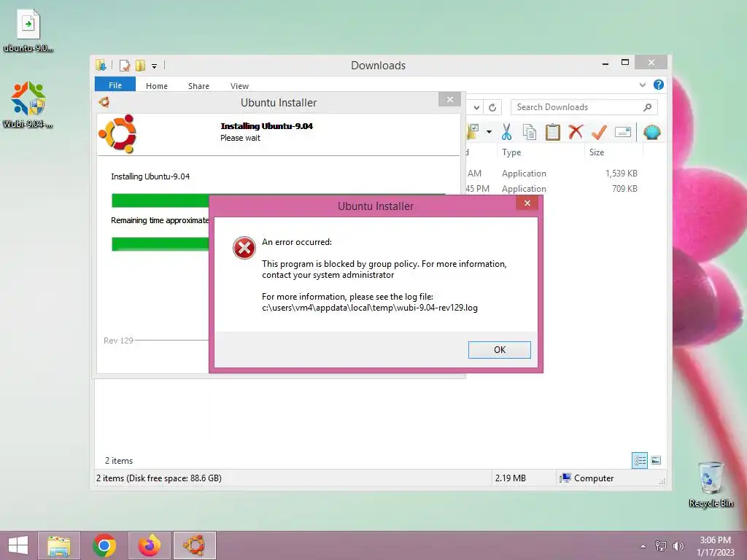The width and height of the screenshot is (747, 560).
Task: Click the Rev 129 label
Action: [x=118, y=341]
